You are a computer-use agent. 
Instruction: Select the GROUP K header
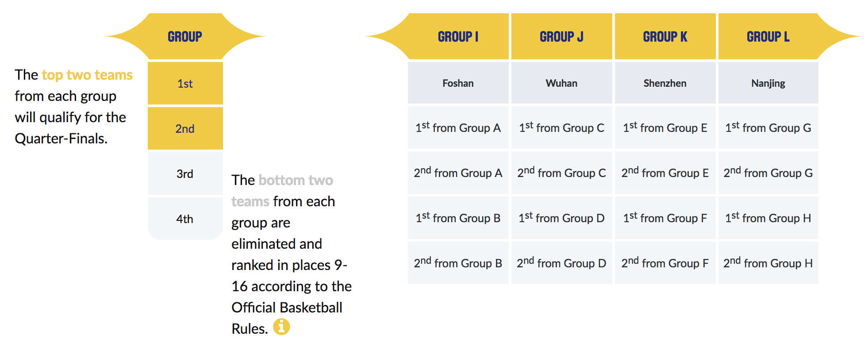pyautogui.click(x=665, y=36)
